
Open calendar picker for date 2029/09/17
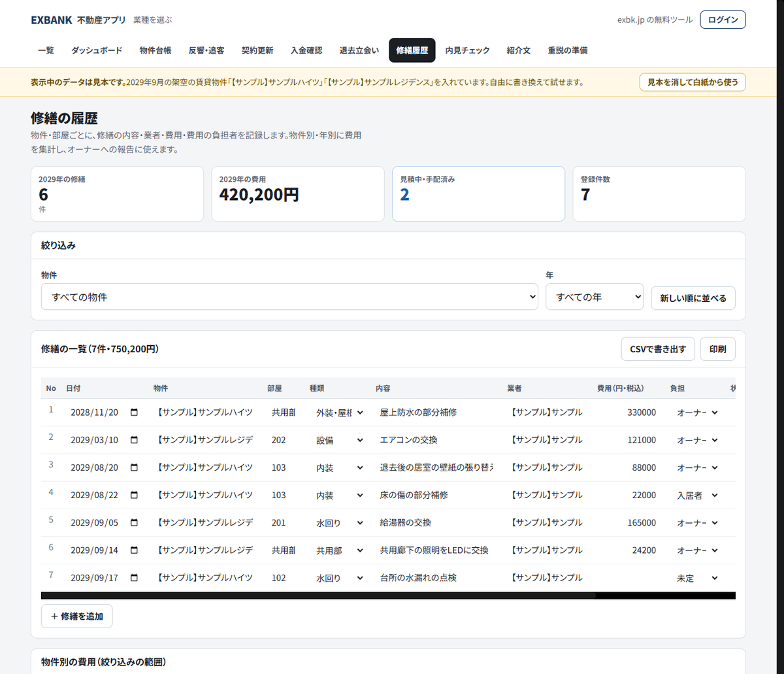pos(135,578)
